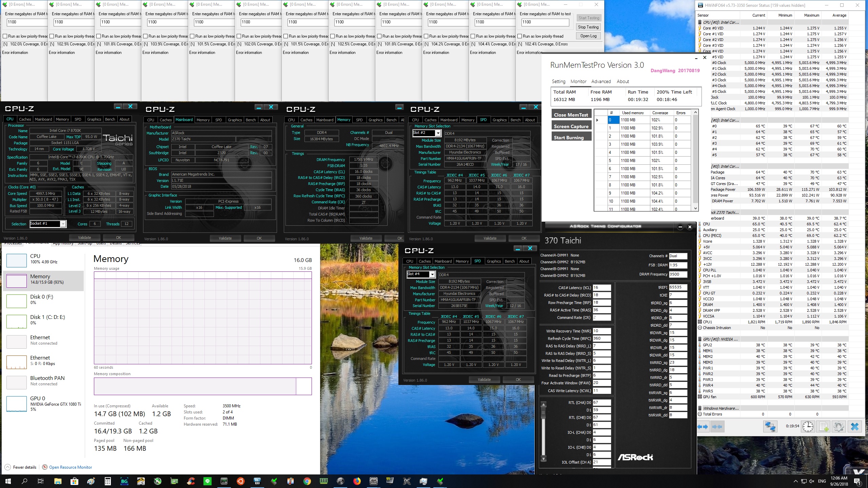This screenshot has height=488, width=868.
Task: Open Windows Start menu
Action: pyautogui.click(x=8, y=481)
